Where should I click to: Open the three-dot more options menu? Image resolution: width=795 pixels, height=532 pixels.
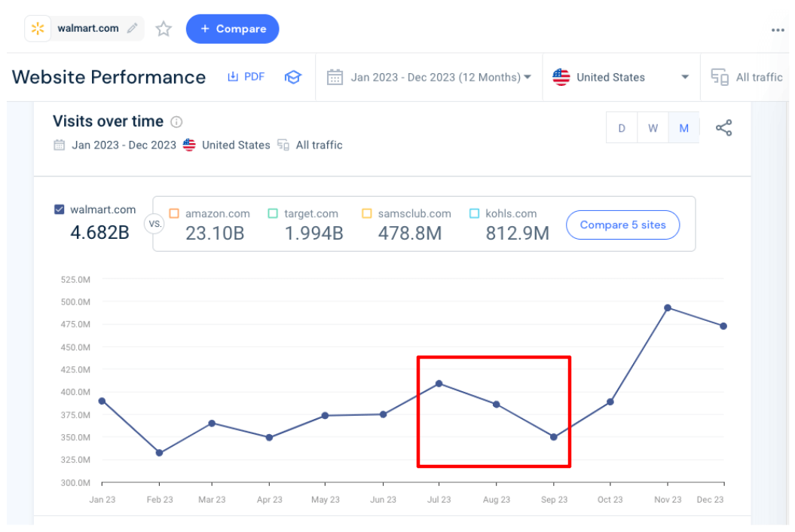[778, 30]
